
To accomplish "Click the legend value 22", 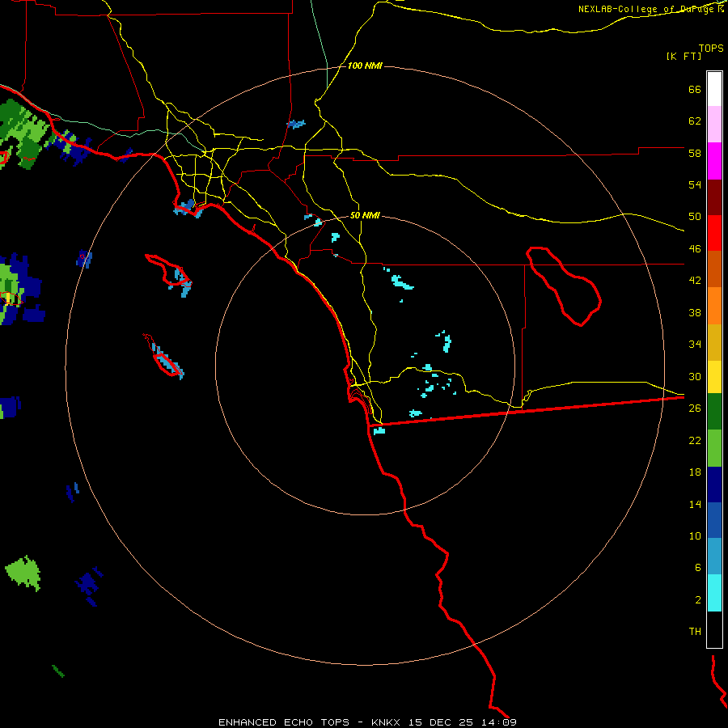I will click(x=695, y=440).
